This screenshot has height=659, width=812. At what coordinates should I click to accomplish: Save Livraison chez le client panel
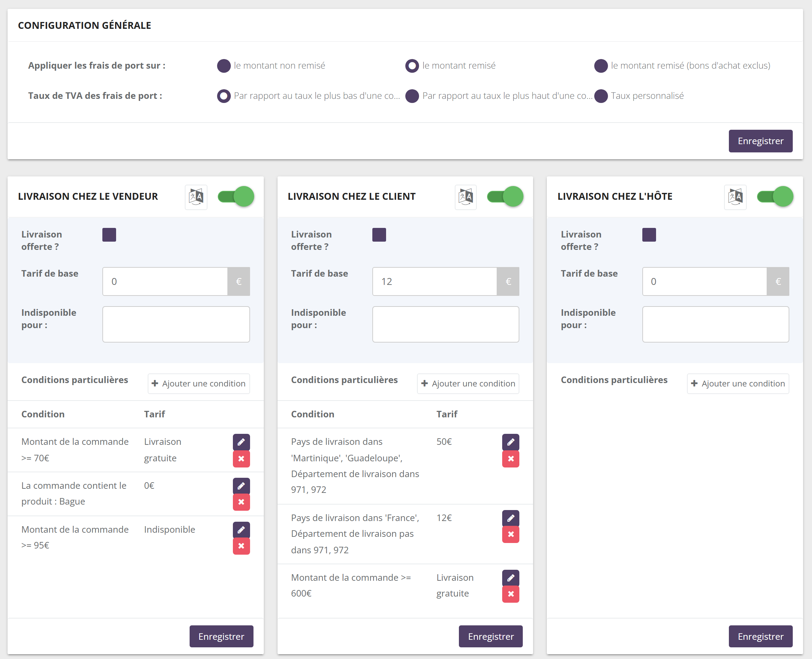[x=491, y=637]
